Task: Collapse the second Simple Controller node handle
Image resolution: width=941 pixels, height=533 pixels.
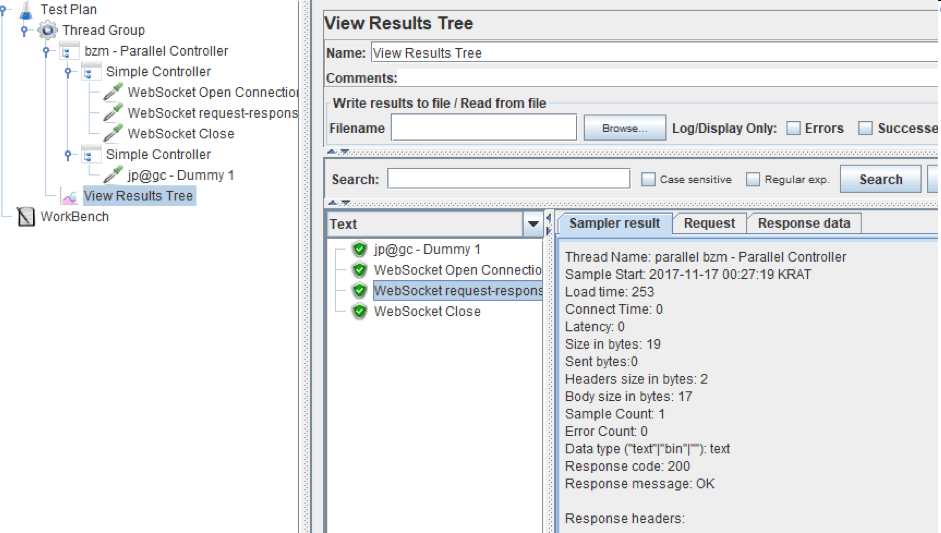Action: [x=68, y=154]
